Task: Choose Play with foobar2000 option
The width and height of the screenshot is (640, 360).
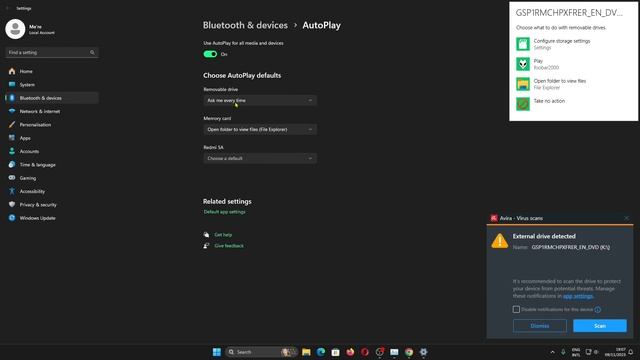Action: (x=573, y=64)
